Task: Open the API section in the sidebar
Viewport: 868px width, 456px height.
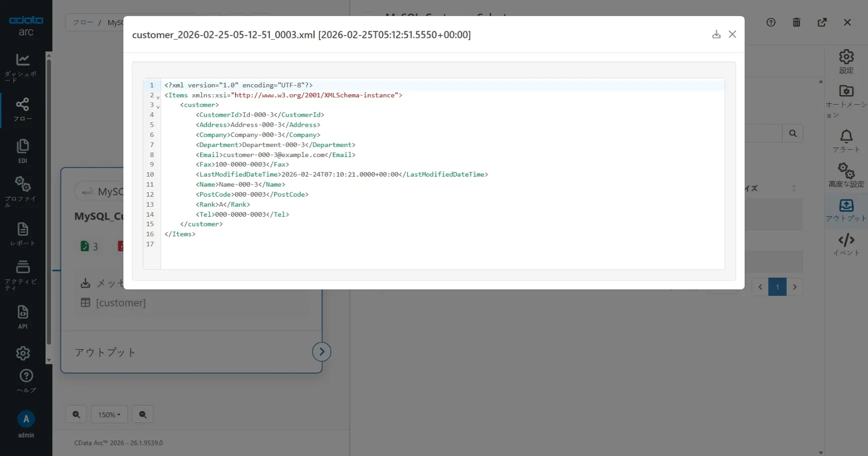Action: click(23, 317)
